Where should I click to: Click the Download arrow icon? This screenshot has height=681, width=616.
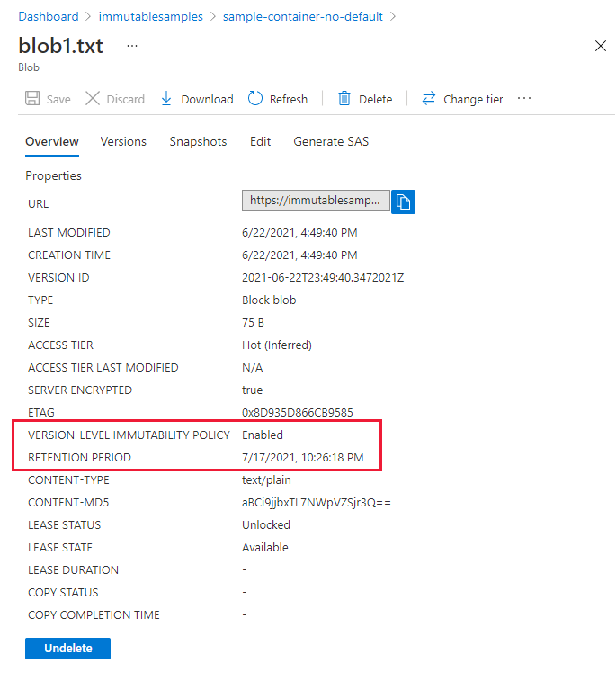coord(166,99)
